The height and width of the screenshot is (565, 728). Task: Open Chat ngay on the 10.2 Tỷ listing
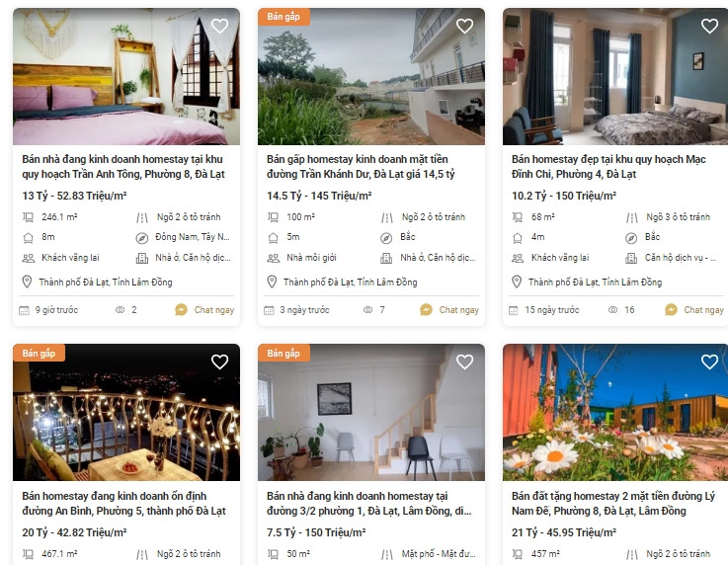[694, 309]
